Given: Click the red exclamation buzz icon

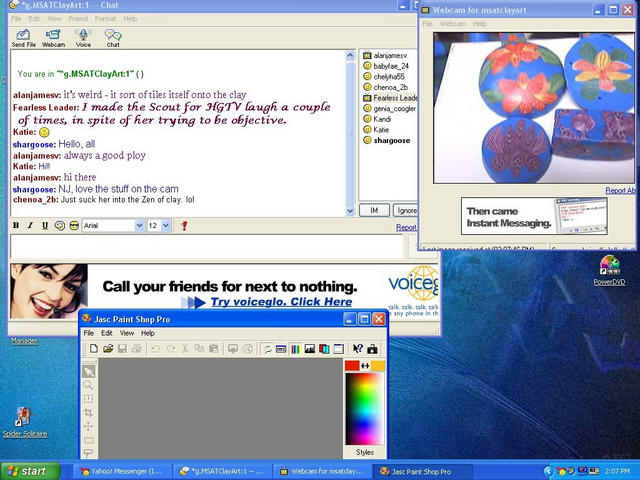Looking at the screenshot, I should click(x=184, y=225).
